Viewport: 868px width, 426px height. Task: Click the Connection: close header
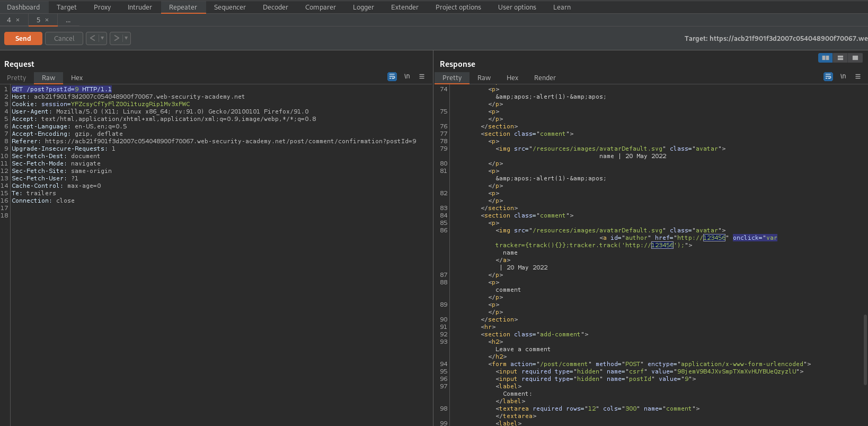point(43,201)
